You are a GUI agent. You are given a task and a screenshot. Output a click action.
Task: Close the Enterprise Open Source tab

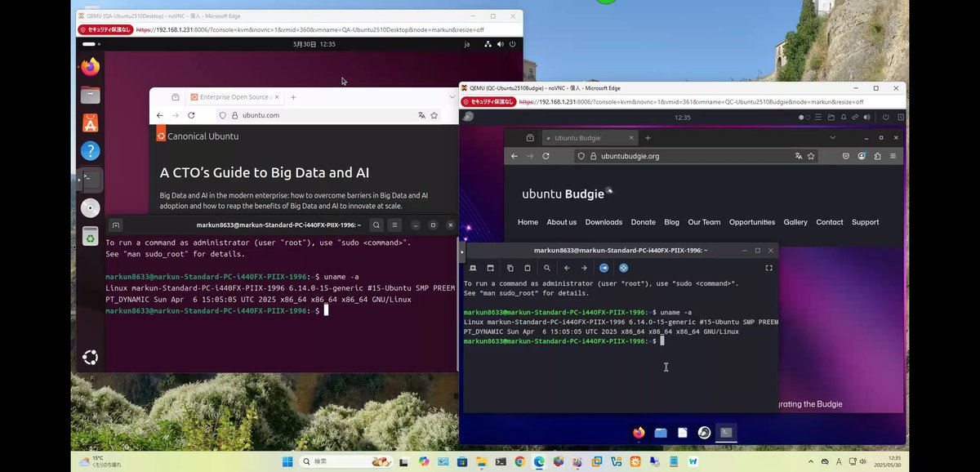275,97
